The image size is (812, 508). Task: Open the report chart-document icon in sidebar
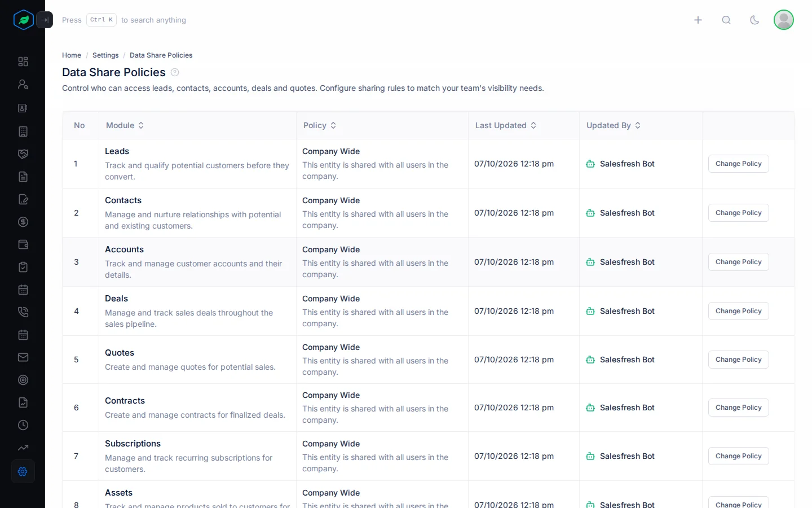[23, 402]
